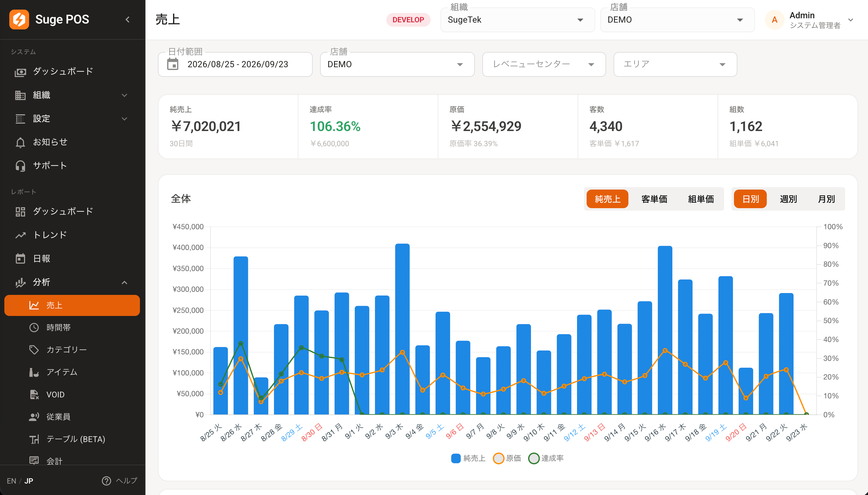
Task: Open お知らせ bell icon
Action: click(x=20, y=142)
